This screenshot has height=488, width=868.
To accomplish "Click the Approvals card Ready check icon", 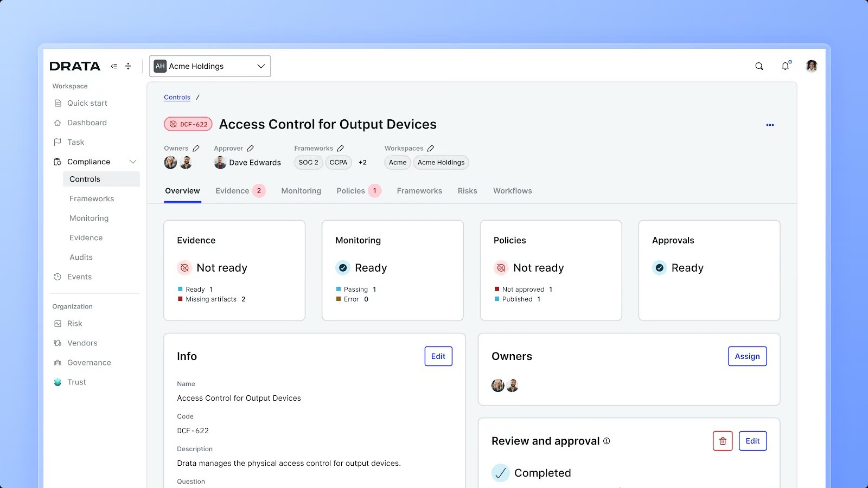I will click(660, 268).
